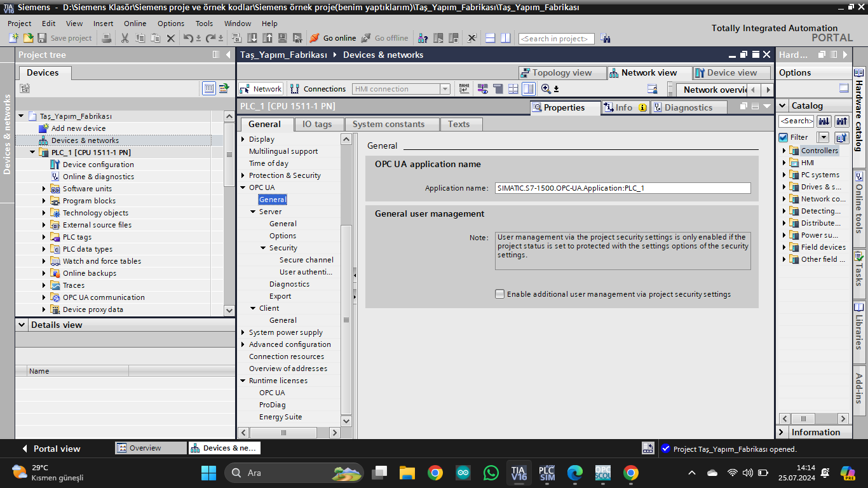
Task: Open PLCSIM from the taskbar
Action: tap(547, 473)
